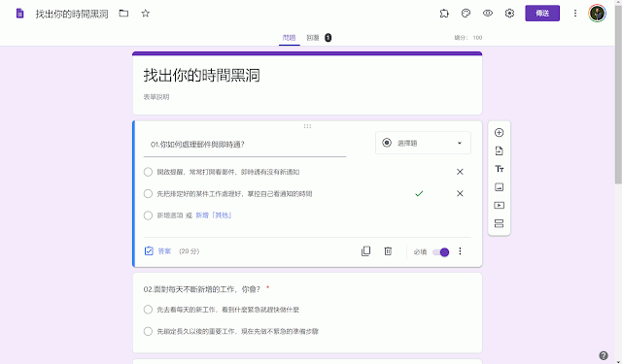Add a section from sidebar

point(499,223)
